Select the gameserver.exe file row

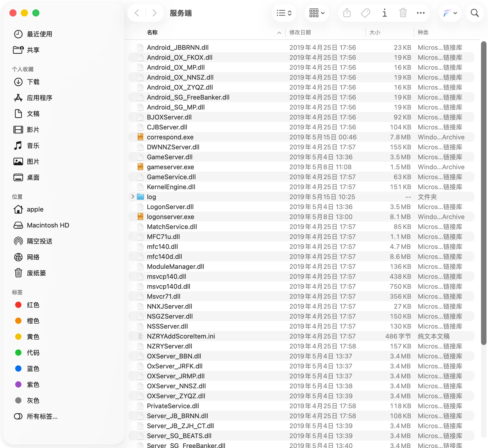(x=301, y=167)
